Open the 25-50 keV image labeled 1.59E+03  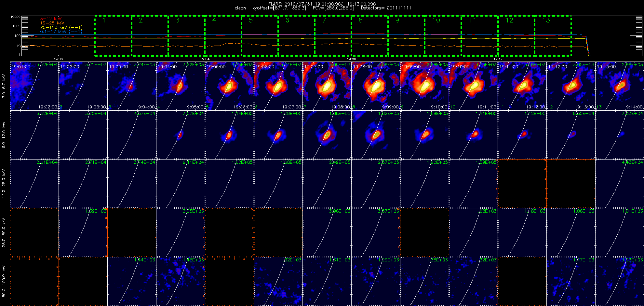pyautogui.click(x=83, y=232)
